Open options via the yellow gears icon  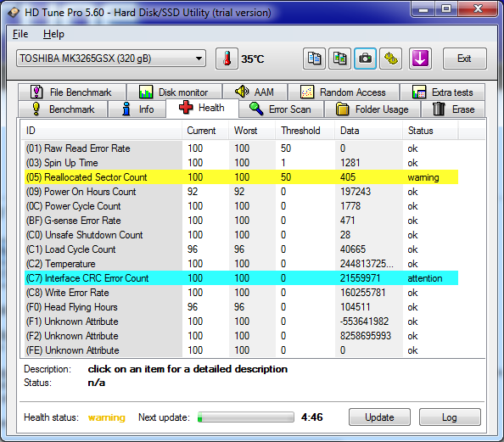tap(390, 59)
